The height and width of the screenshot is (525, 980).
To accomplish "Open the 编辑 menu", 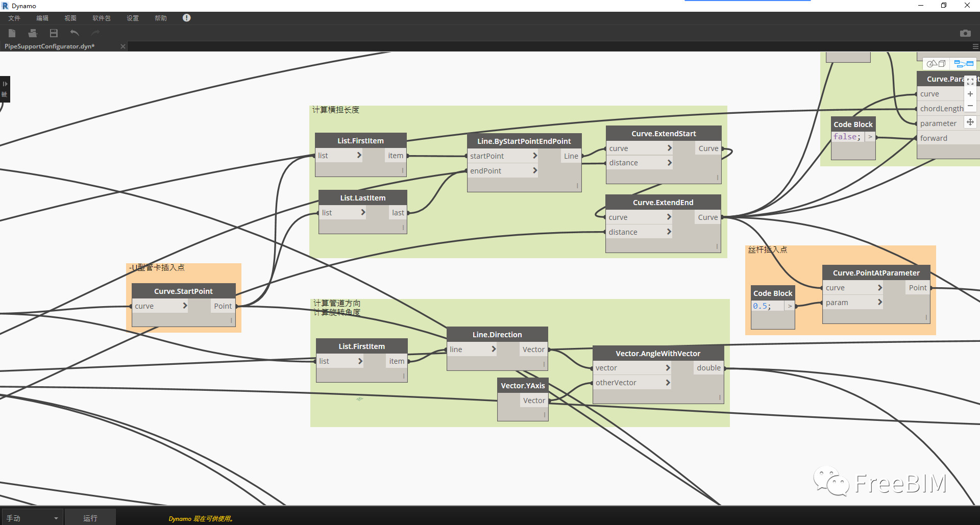I will click(42, 18).
